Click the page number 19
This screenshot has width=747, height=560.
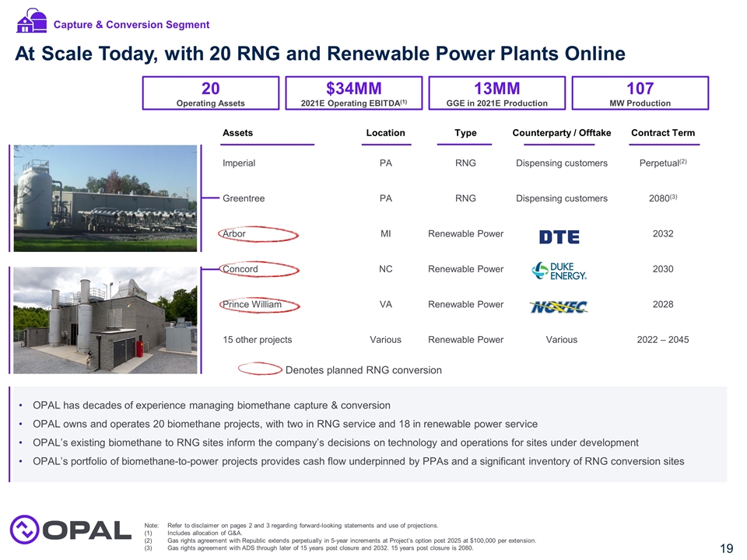tap(726, 549)
